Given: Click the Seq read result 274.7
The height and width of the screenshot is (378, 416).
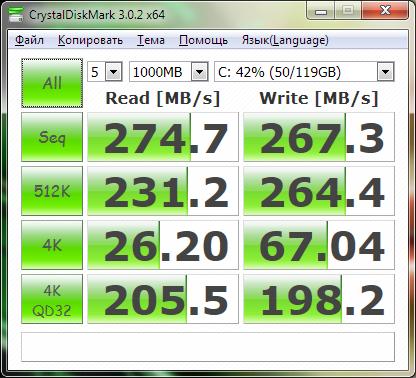Looking at the screenshot, I should click(163, 137).
